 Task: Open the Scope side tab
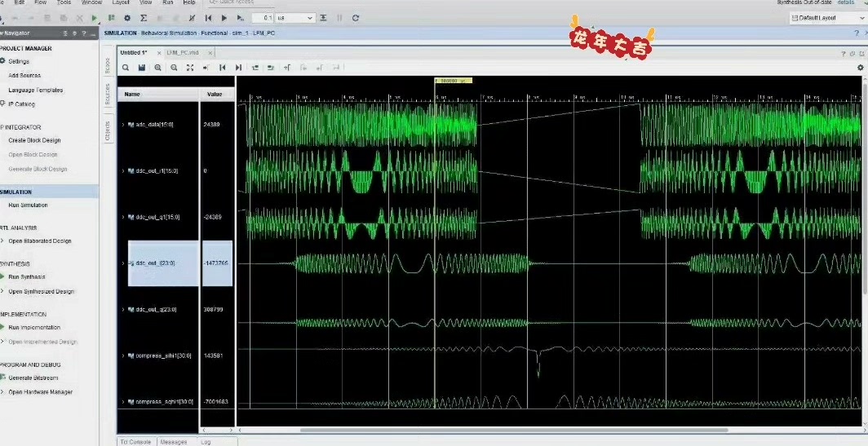(x=108, y=65)
